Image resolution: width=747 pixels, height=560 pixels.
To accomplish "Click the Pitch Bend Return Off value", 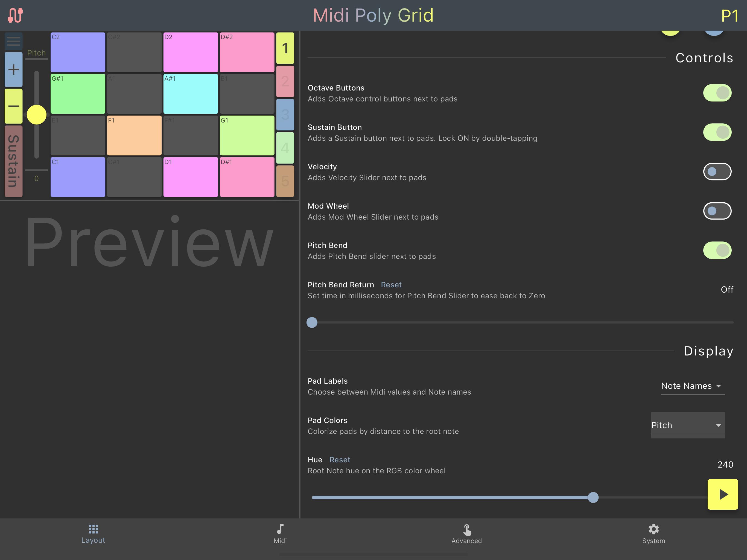I will click(x=727, y=290).
